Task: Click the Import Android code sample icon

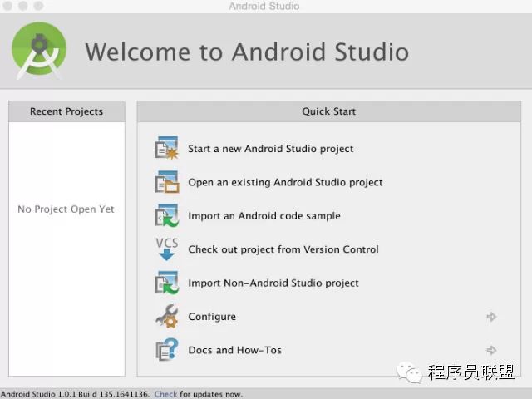Action: tap(166, 215)
